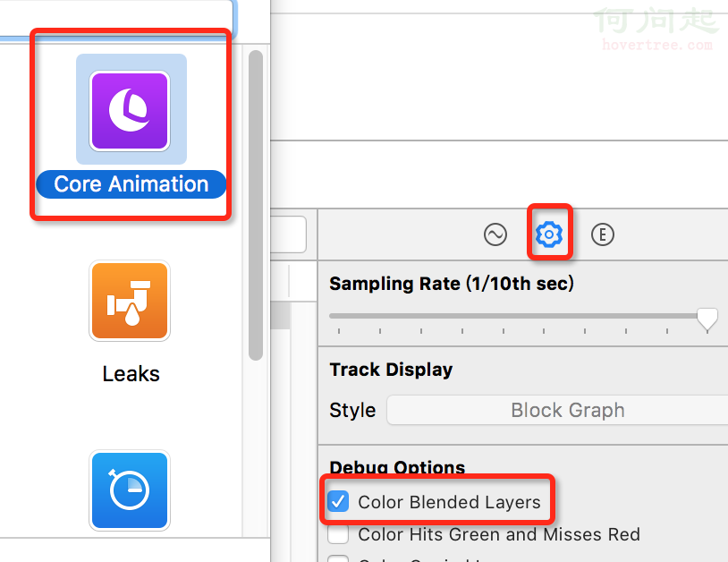Image resolution: width=728 pixels, height=562 pixels.
Task: Select the purple Core Animation template icon
Action: pos(130,110)
